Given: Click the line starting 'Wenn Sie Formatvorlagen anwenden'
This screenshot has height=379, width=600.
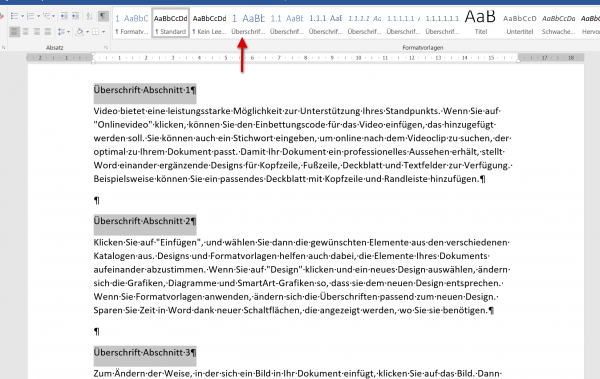Looking at the screenshot, I should pos(296,297).
